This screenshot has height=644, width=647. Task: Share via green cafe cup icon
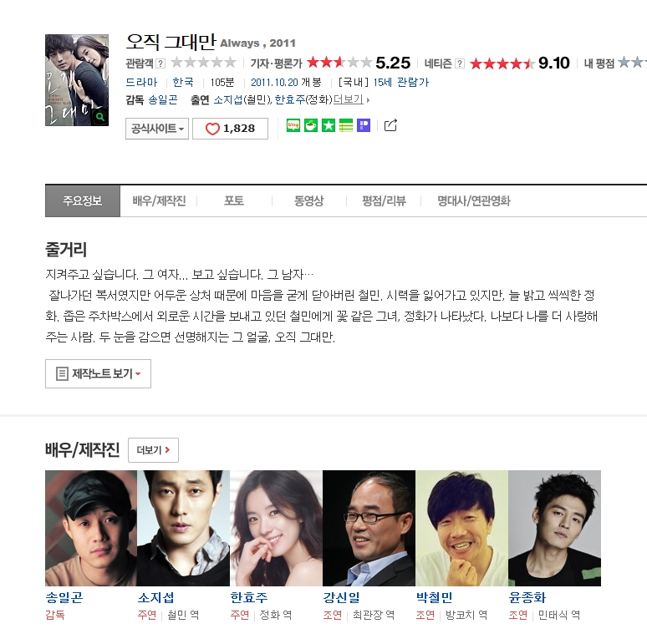[x=311, y=125]
